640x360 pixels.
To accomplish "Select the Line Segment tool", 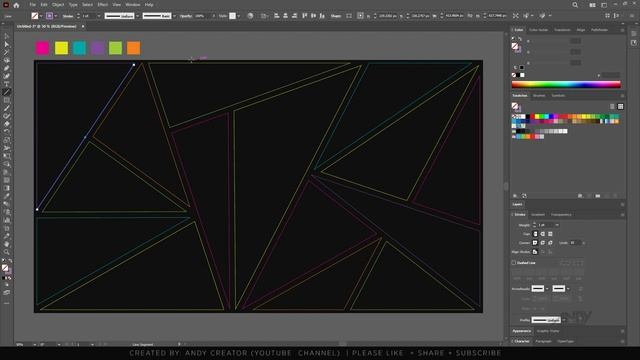I will click(x=7, y=92).
